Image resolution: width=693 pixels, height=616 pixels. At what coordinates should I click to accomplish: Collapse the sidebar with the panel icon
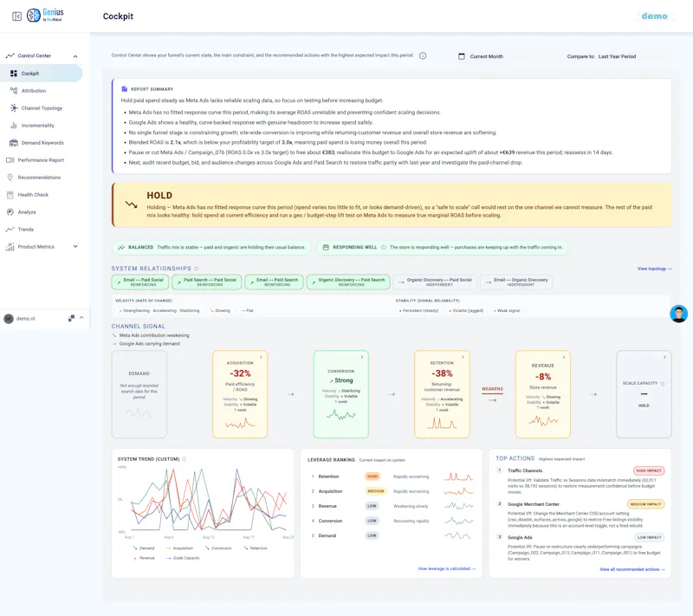point(16,16)
